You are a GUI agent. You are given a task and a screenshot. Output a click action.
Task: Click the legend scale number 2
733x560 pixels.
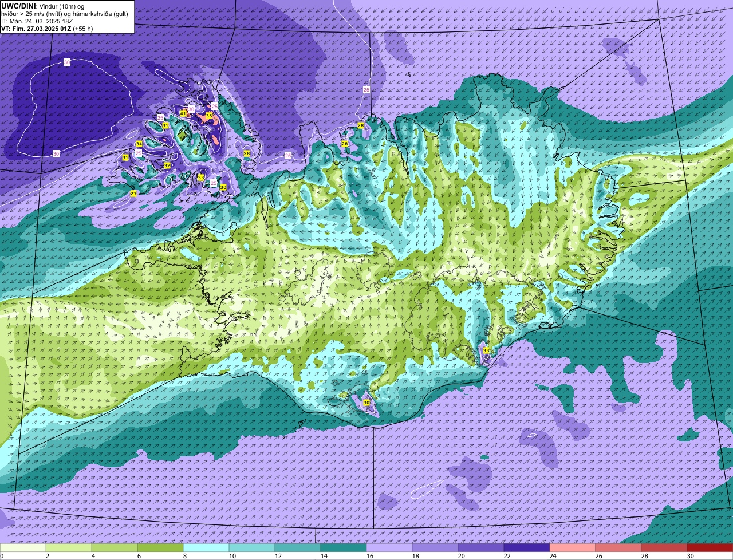click(x=47, y=556)
